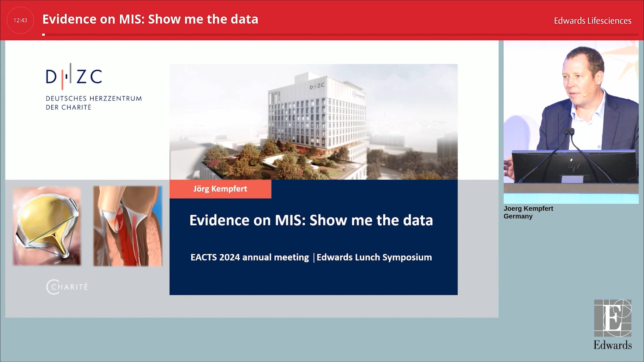This screenshot has width=644, height=362.
Task: Click the 12:43 circular timer icon
Action: coord(20,20)
